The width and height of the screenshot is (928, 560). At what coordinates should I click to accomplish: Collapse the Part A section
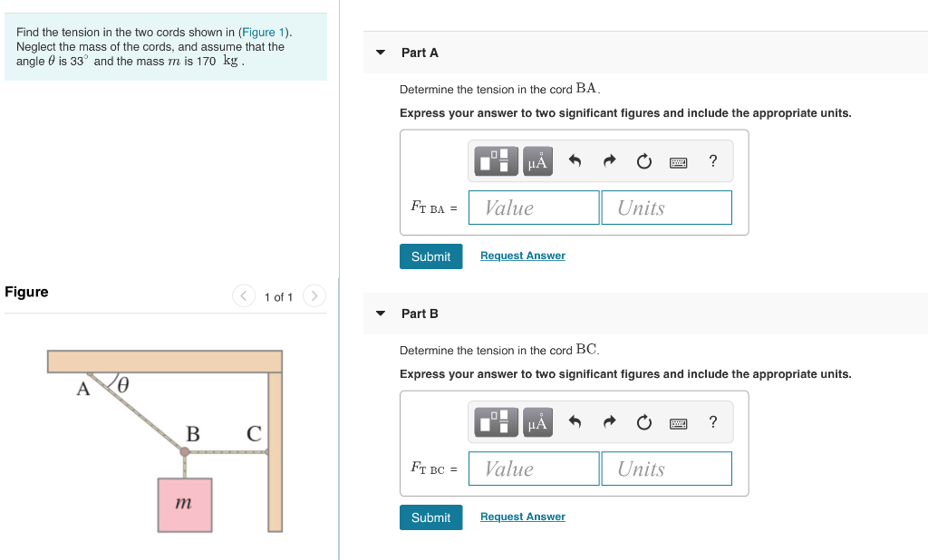(x=380, y=52)
